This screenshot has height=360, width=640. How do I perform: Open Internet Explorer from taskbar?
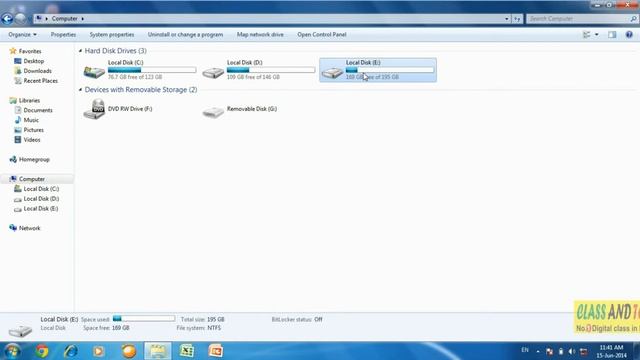click(x=71, y=351)
